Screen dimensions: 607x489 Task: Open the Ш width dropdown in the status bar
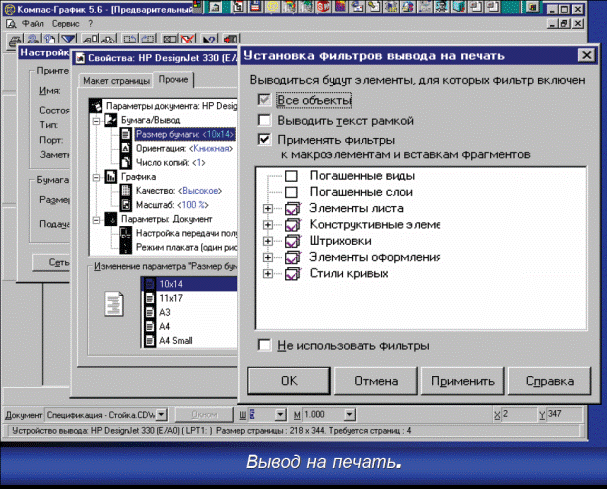point(280,414)
